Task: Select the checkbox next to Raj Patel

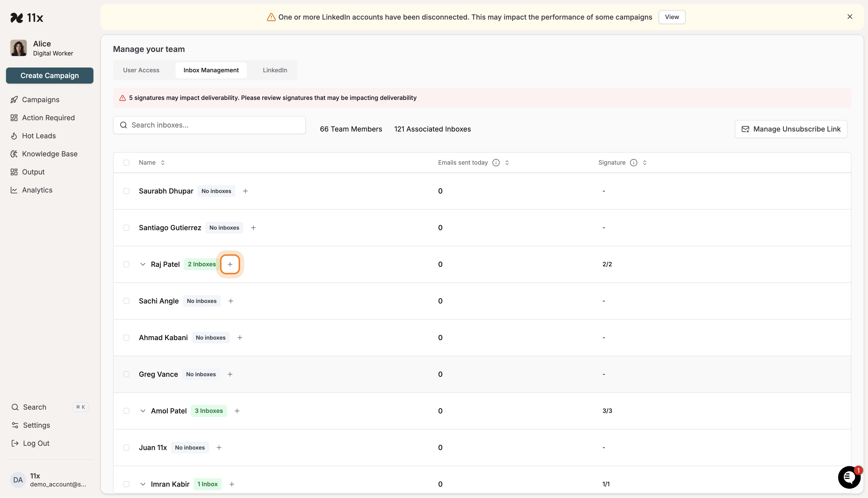Action: [126, 264]
